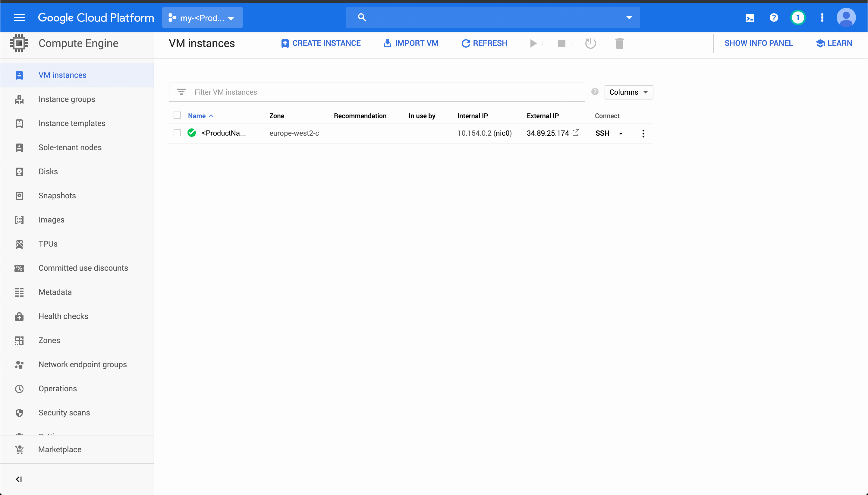Start the VM with the play icon
Image resolution: width=868 pixels, height=495 pixels.
pyautogui.click(x=533, y=43)
